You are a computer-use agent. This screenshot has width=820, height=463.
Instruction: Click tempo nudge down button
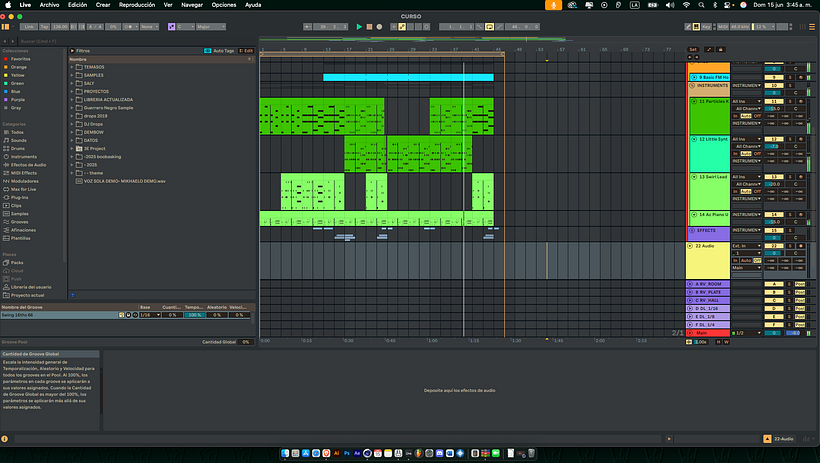pos(73,27)
